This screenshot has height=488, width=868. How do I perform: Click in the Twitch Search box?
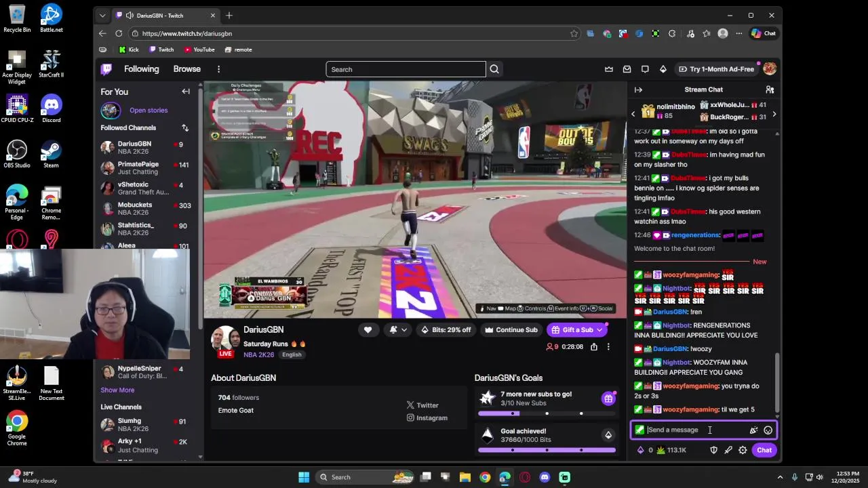[406, 69]
